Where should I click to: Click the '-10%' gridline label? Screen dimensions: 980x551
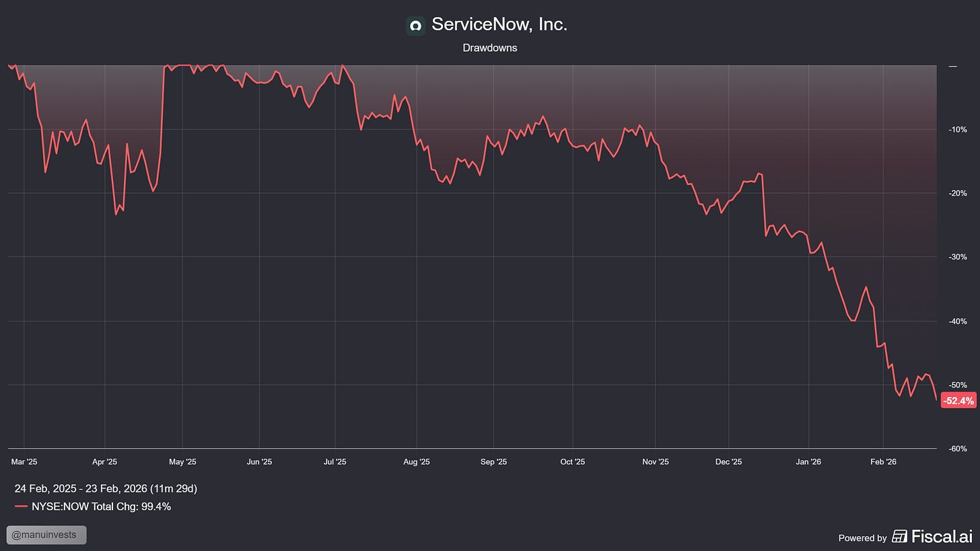(x=956, y=129)
